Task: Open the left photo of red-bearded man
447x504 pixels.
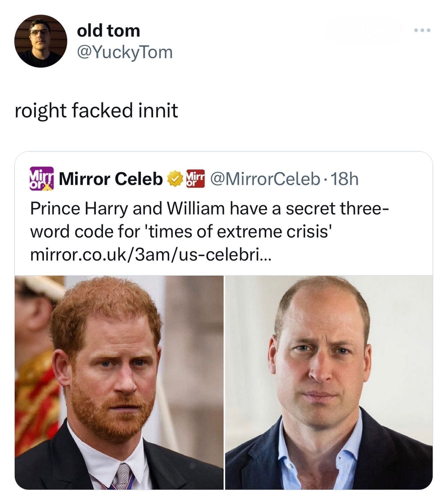Action: [x=119, y=382]
